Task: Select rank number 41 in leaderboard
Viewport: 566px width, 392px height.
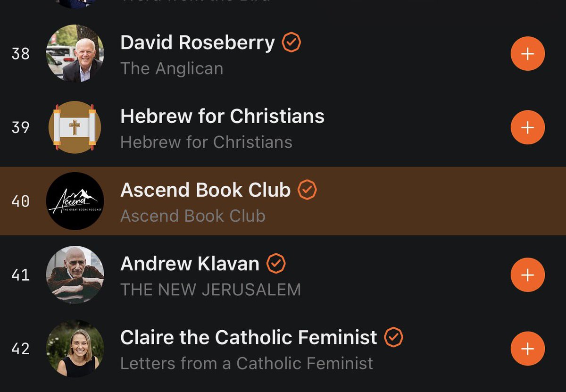Action: [x=21, y=275]
